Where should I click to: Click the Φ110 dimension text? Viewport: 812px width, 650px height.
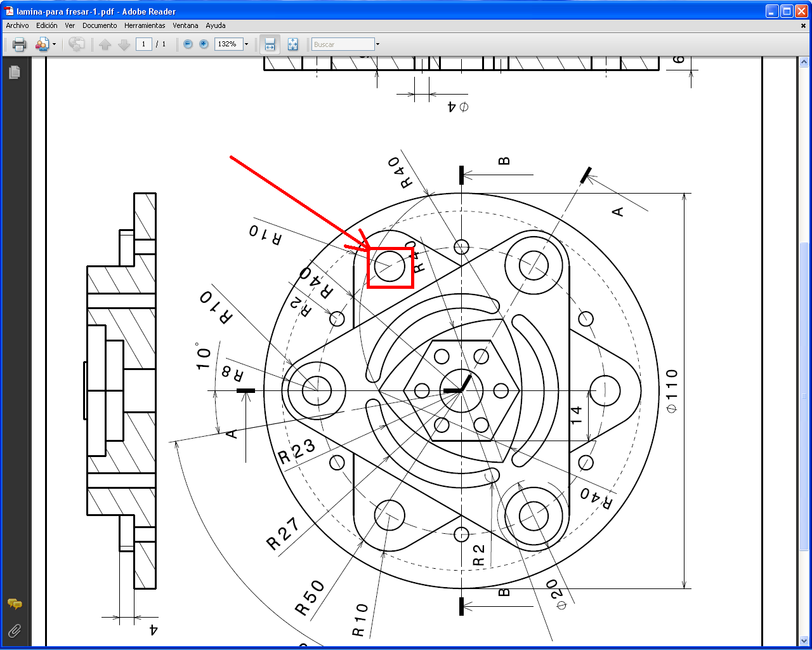[672, 391]
